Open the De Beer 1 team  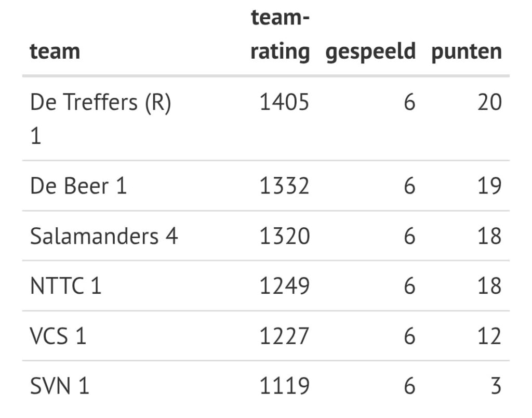pyautogui.click(x=78, y=186)
